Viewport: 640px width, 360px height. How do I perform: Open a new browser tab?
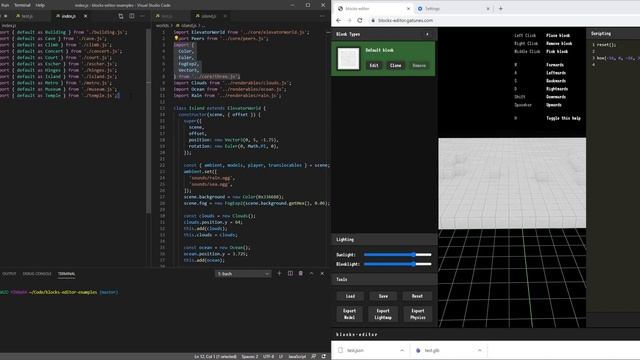click(501, 8)
